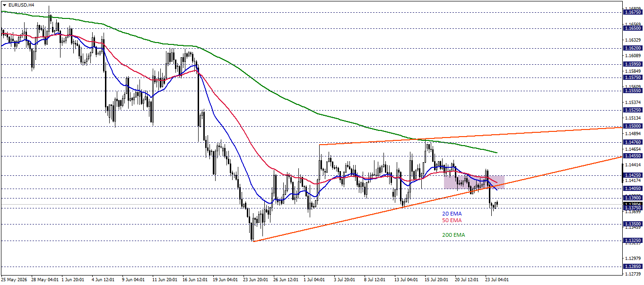644x285 pixels.
Task: Select the 1.16500 price level label
Action: (x=633, y=28)
